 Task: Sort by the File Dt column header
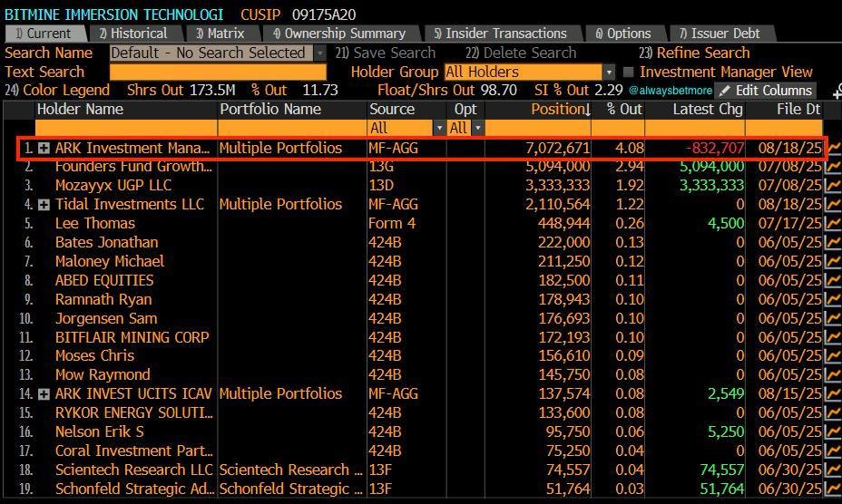(x=798, y=110)
